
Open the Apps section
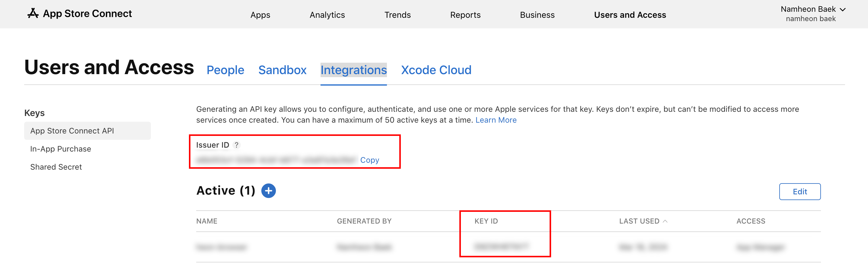coord(260,15)
